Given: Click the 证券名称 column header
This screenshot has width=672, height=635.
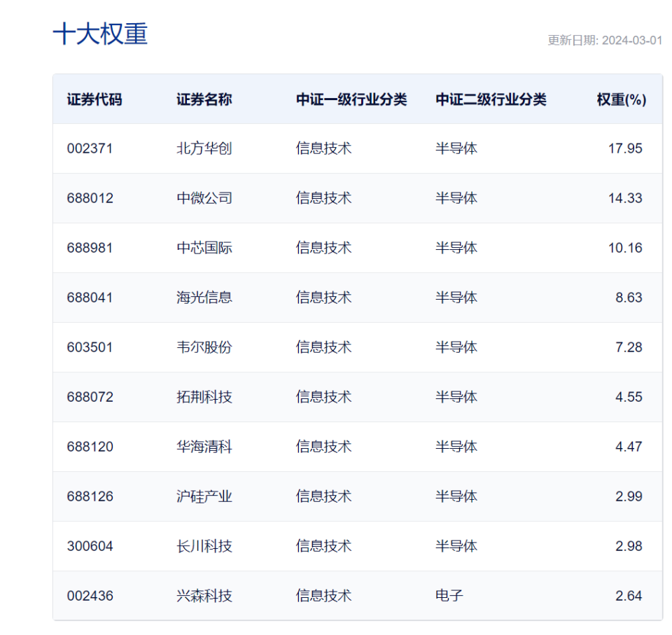Looking at the screenshot, I should click(x=204, y=99).
